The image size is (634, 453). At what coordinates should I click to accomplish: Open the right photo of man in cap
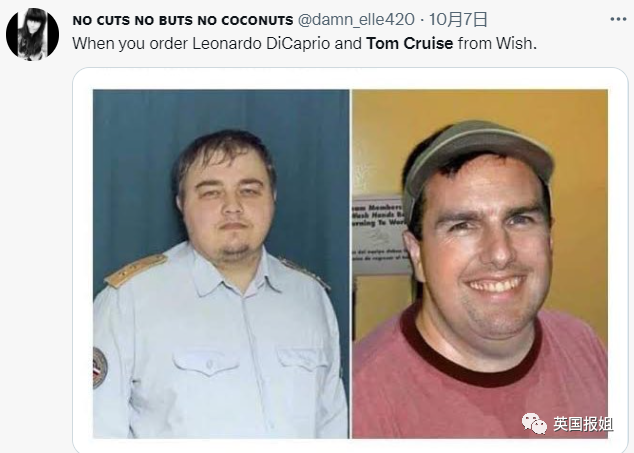480,264
